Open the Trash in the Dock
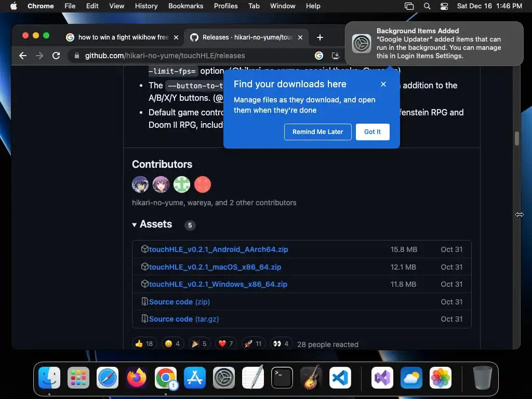 (x=483, y=378)
